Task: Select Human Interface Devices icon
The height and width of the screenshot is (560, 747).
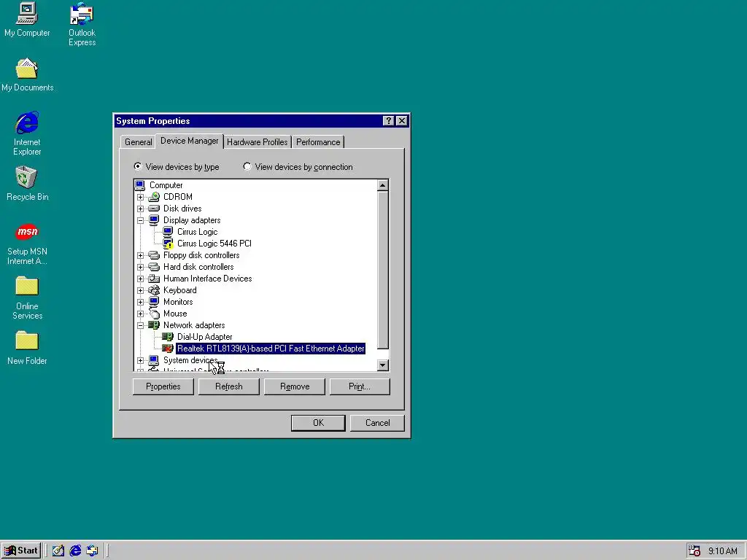Action: pyautogui.click(x=153, y=279)
